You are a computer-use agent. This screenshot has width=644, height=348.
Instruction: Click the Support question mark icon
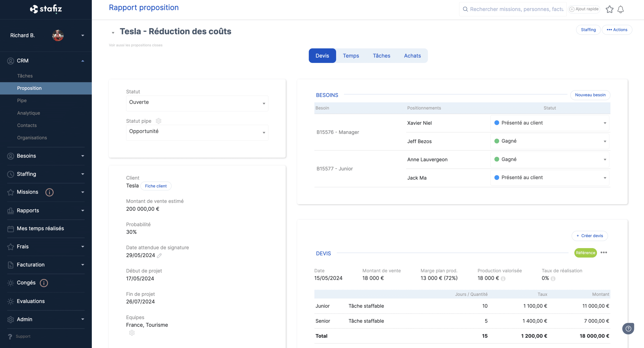10,336
